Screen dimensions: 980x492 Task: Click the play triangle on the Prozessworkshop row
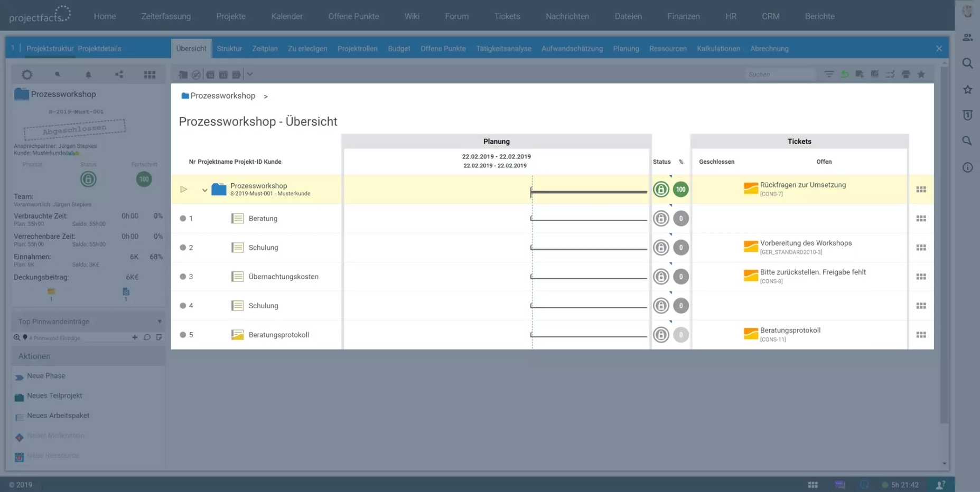183,190
